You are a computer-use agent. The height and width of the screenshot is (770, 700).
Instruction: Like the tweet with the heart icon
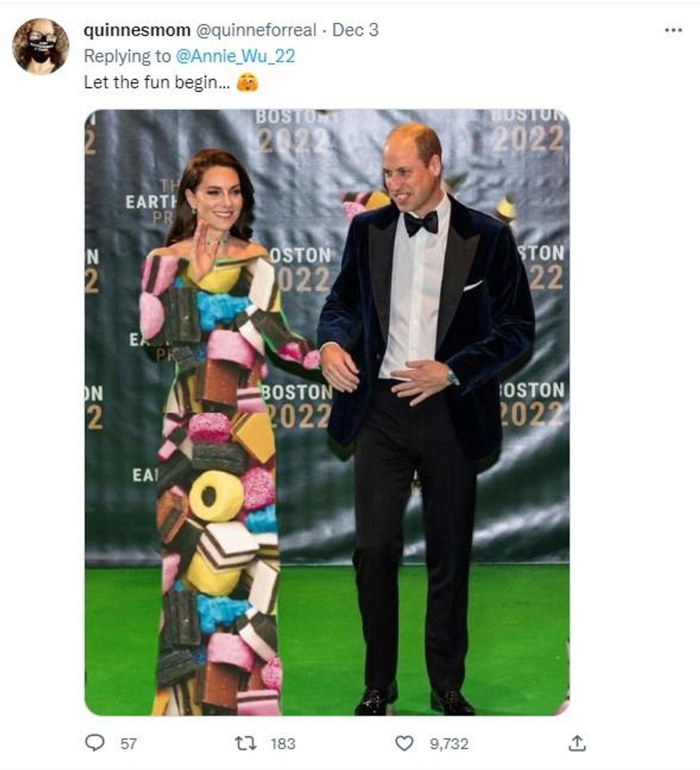(x=404, y=743)
